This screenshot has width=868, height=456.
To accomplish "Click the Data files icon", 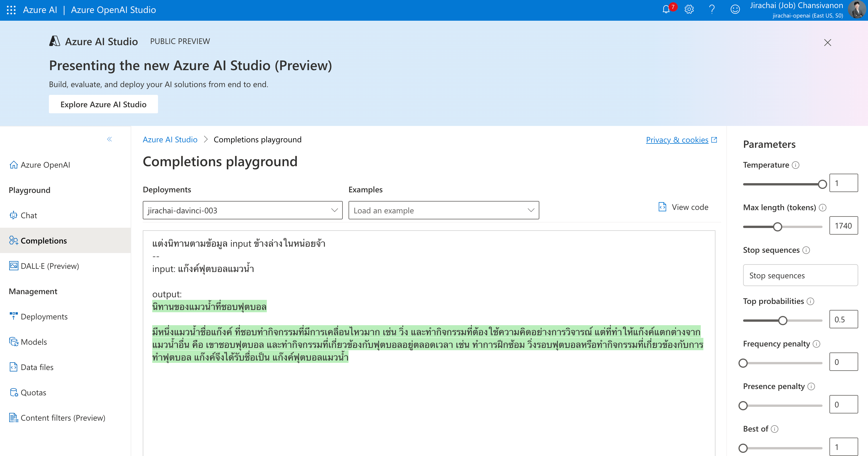I will tap(14, 367).
